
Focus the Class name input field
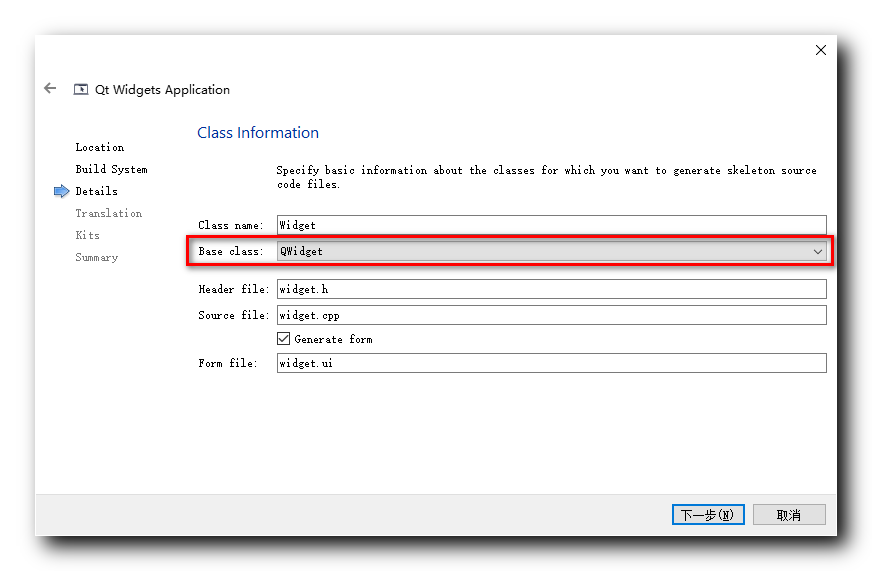pyautogui.click(x=552, y=225)
